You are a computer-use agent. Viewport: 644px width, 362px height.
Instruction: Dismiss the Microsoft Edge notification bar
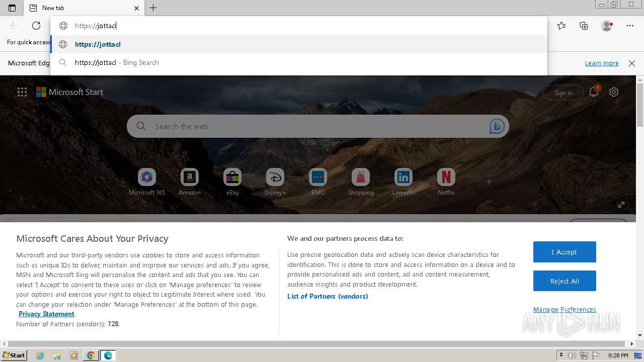(x=632, y=63)
